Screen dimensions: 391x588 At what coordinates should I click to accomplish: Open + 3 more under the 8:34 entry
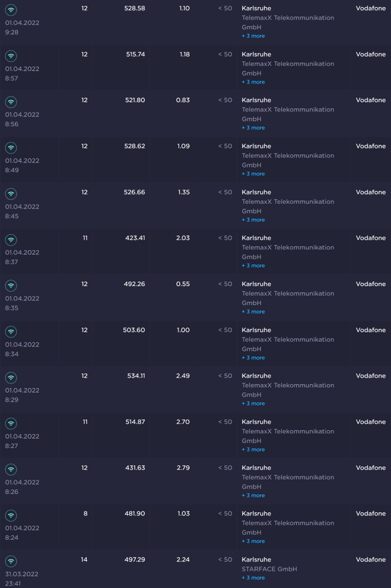point(253,357)
